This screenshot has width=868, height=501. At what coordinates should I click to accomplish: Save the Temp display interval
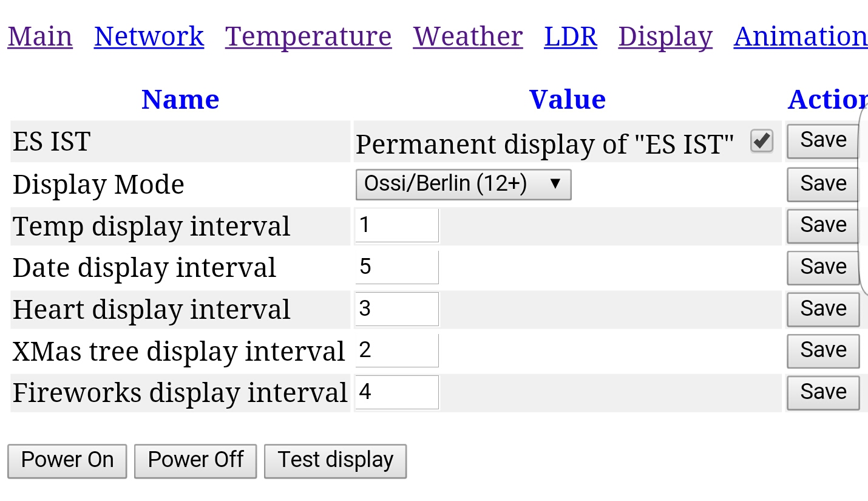pyautogui.click(x=823, y=226)
